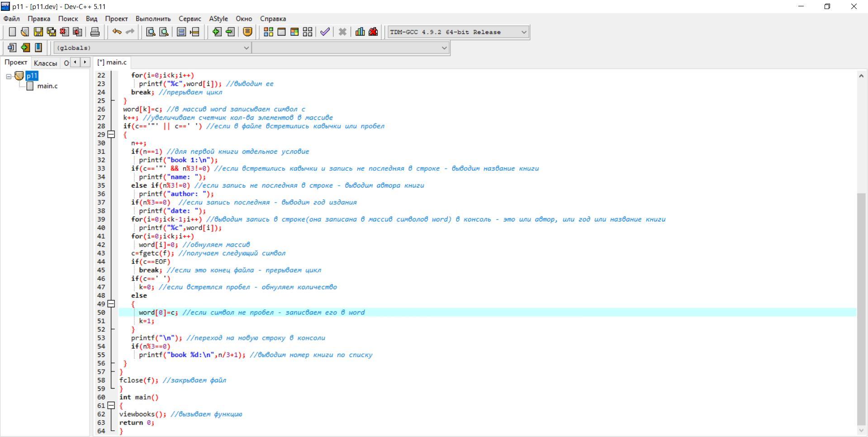
Task: Open the Поиск menu
Action: point(68,19)
